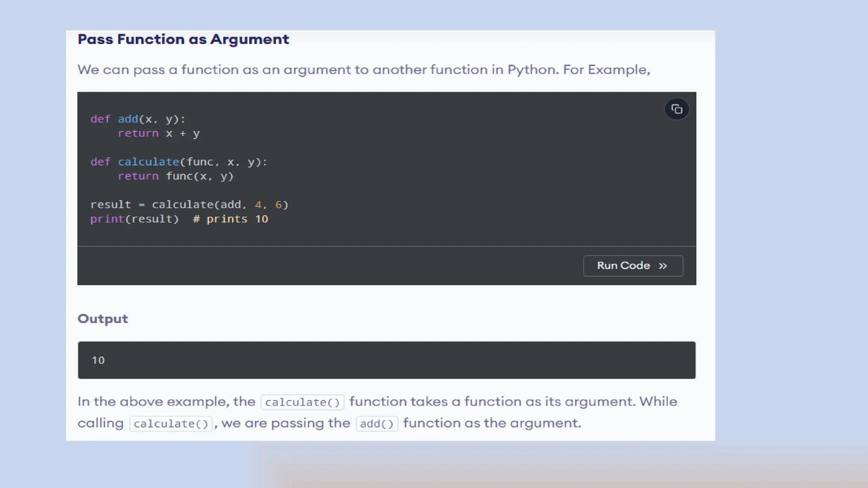Click the def calculate(func, x, y) line
Viewport: 868px width, 488px height.
[178, 162]
